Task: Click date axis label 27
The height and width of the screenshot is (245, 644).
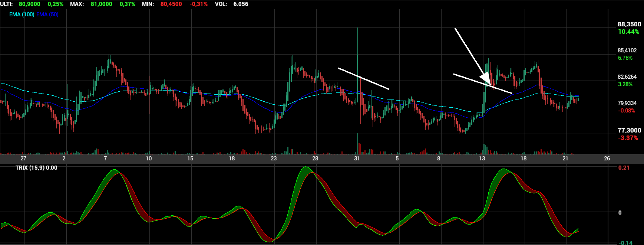Action: (23, 159)
